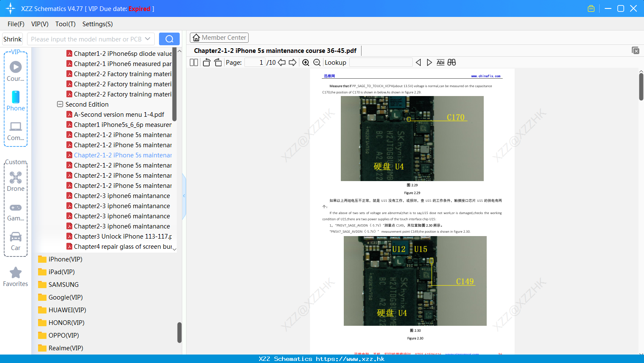
Task: Select the Chapter2-1-2 iPhone 5s PDF tab
Action: click(x=275, y=51)
